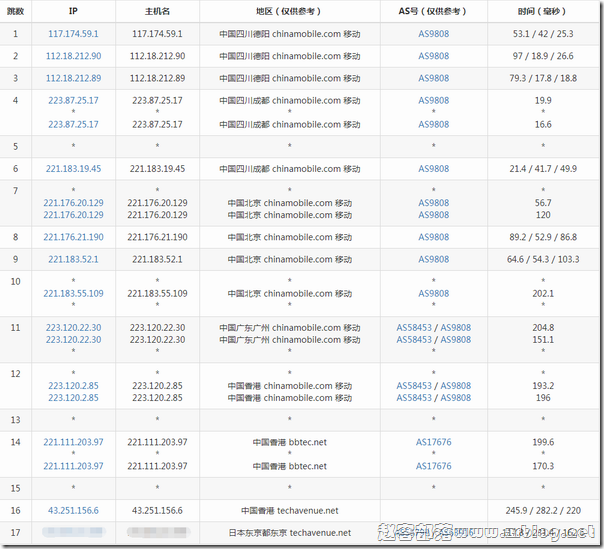Open AS9808 link in hop 3 row
Screen dimensions: 604x549
(x=434, y=78)
